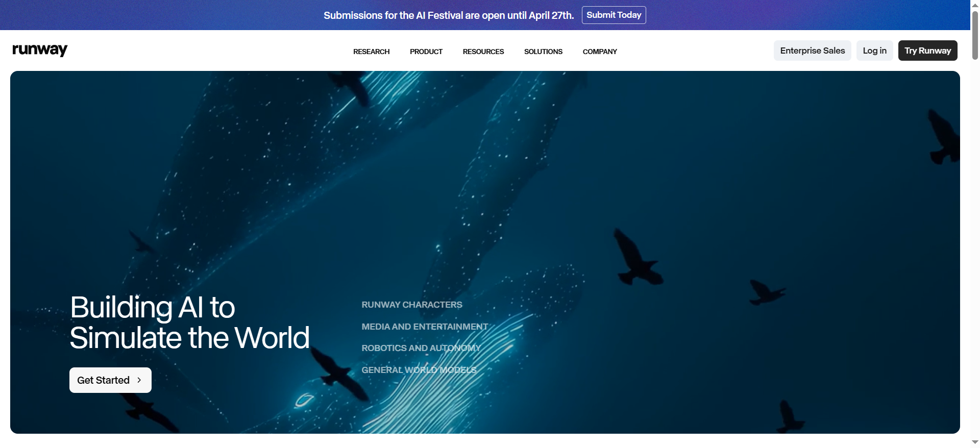Image resolution: width=980 pixels, height=448 pixels.
Task: Open the Company menu
Action: [600, 52]
